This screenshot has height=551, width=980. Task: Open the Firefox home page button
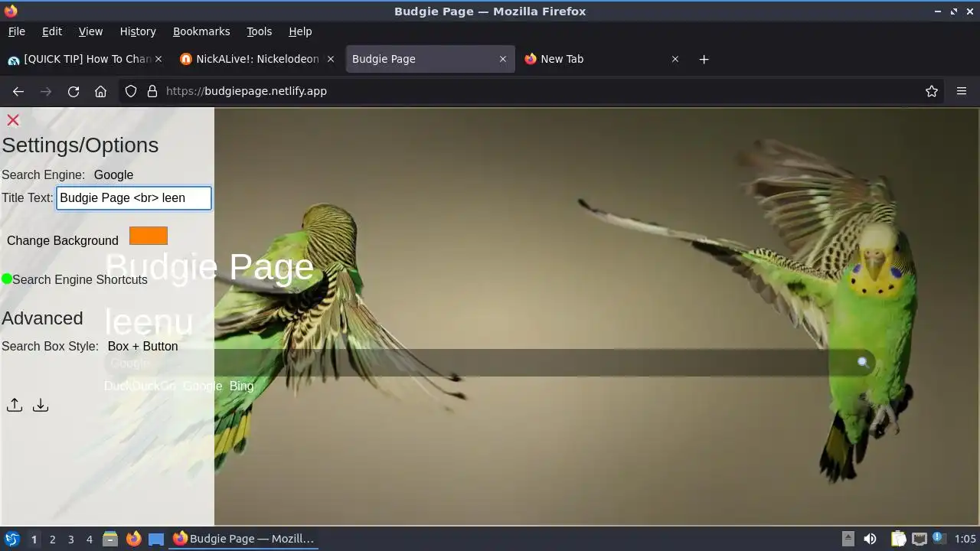(100, 91)
